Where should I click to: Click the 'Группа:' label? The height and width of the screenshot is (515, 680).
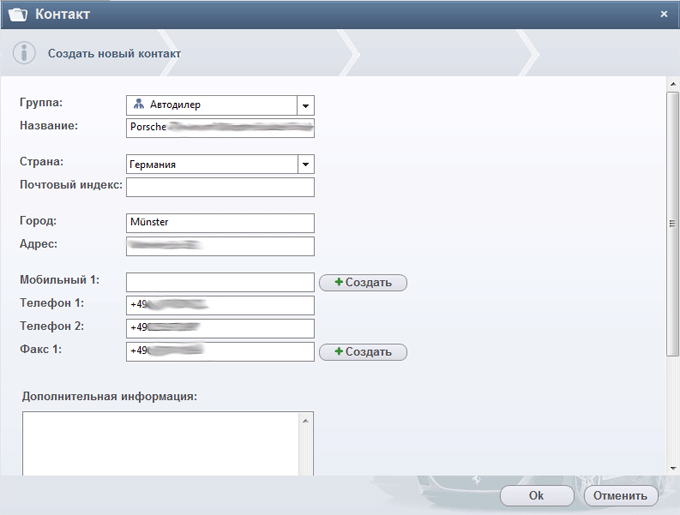coord(41,102)
